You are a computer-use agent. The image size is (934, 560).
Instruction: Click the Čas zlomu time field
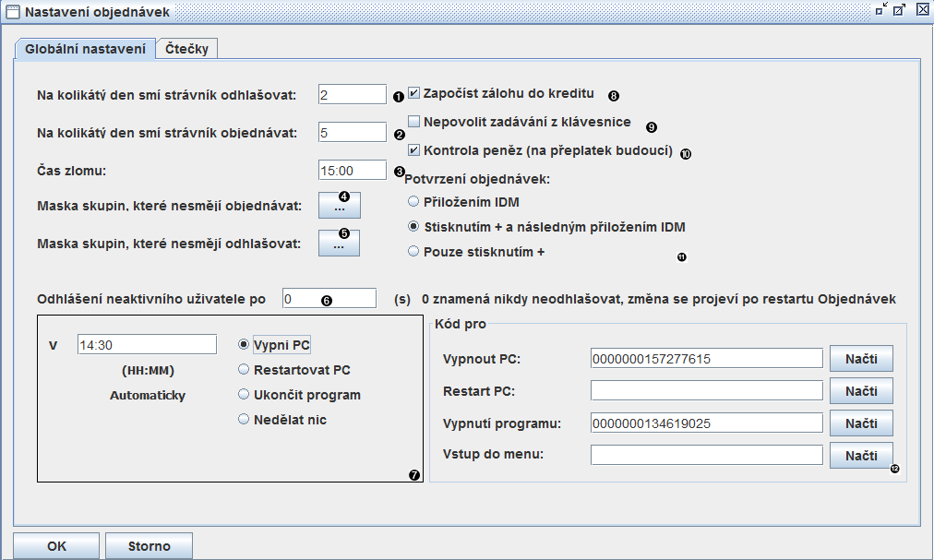(x=352, y=171)
